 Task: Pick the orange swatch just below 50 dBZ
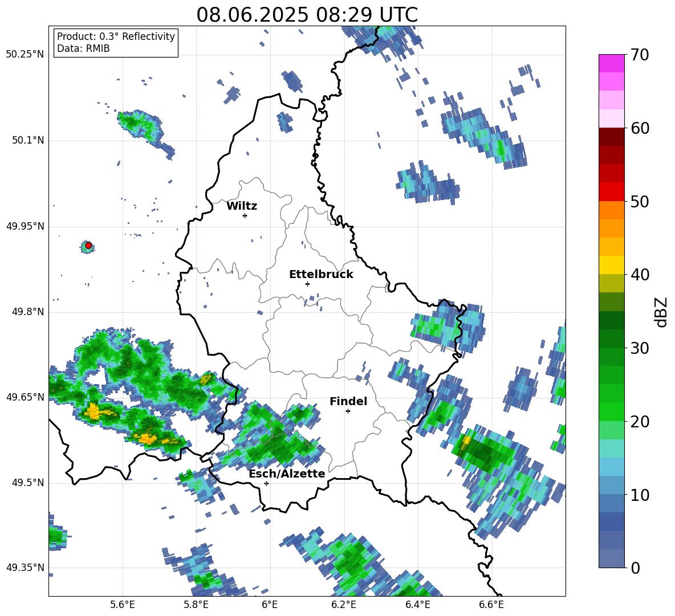[x=612, y=210]
